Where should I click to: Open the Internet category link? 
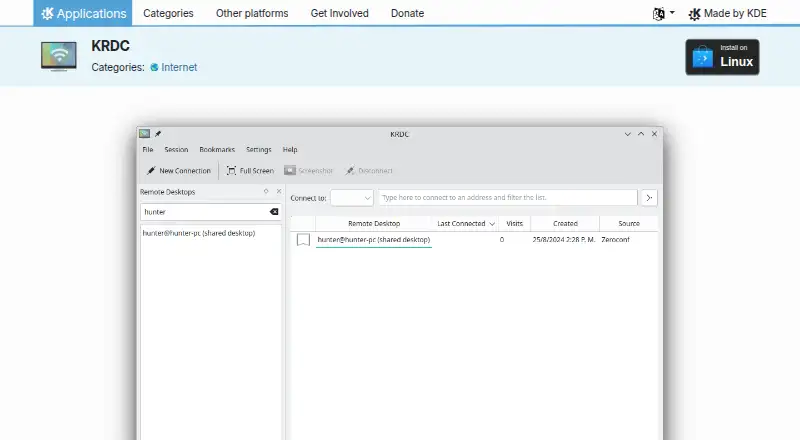click(179, 67)
